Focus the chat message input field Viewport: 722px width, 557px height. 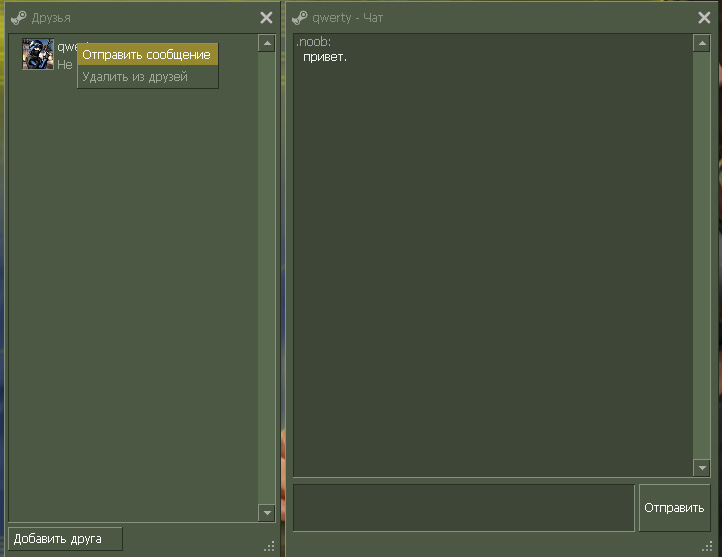463,508
